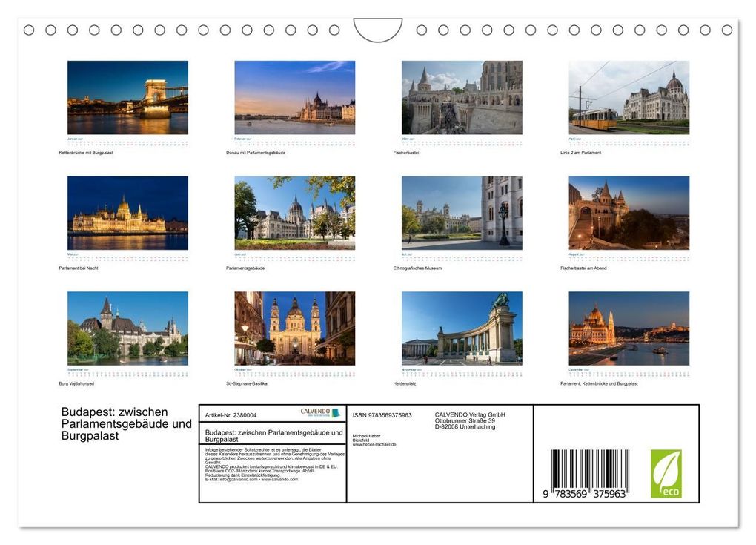Click the www.heber-michael.de web address
756x545 pixels.
point(374,445)
